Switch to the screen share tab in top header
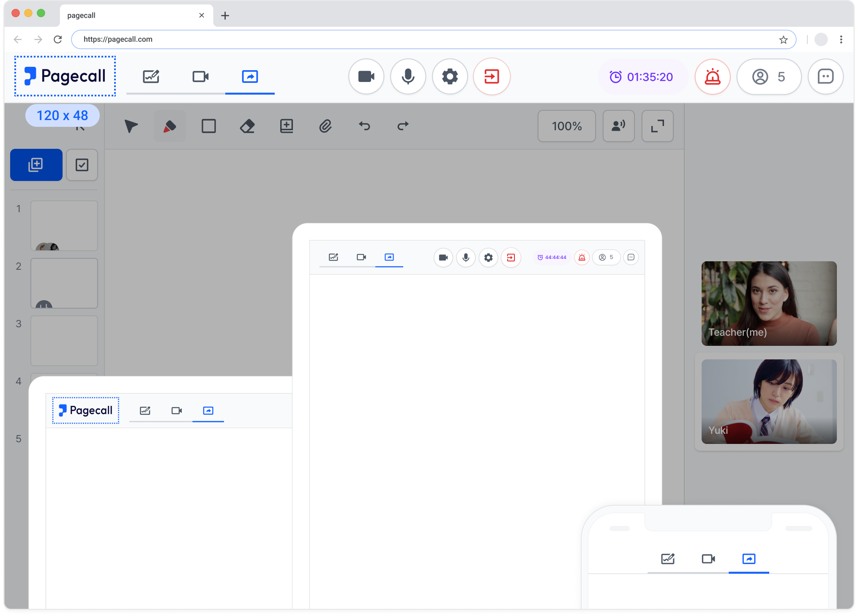The image size is (858, 616). point(250,77)
